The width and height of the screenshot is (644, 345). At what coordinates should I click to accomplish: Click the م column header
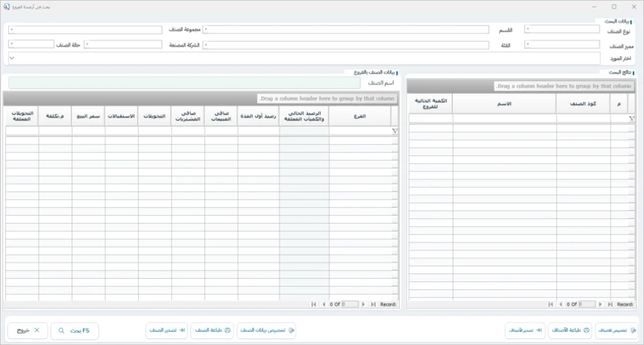(x=619, y=104)
